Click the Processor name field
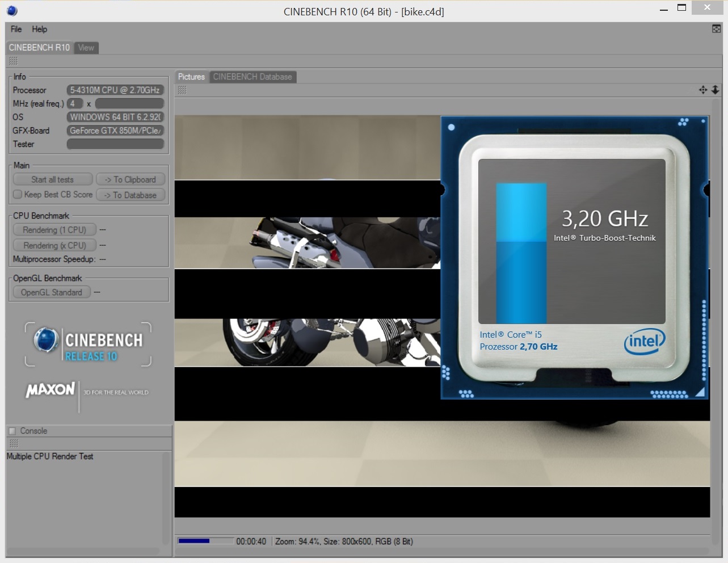Screen dimensions: 728x563 pos(115,90)
